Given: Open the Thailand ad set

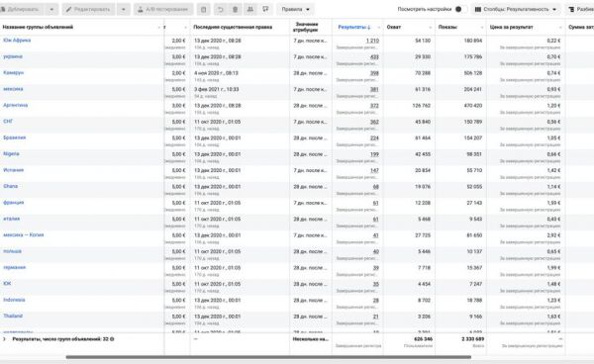Looking at the screenshot, I should 13,316.
